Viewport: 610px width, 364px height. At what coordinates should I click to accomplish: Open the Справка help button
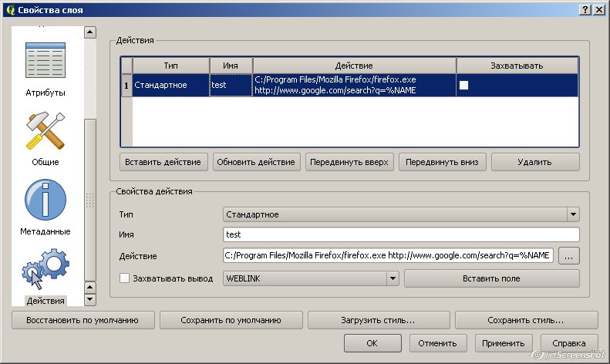tap(569, 343)
